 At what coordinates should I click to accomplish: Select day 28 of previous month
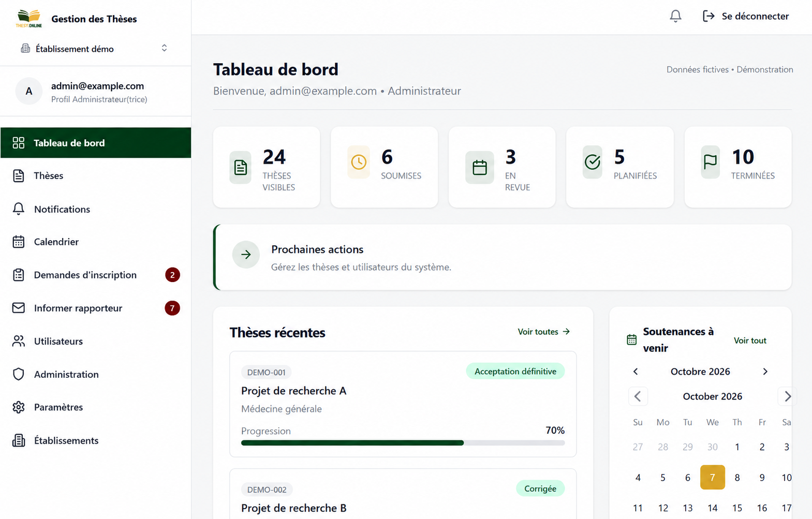coord(663,447)
